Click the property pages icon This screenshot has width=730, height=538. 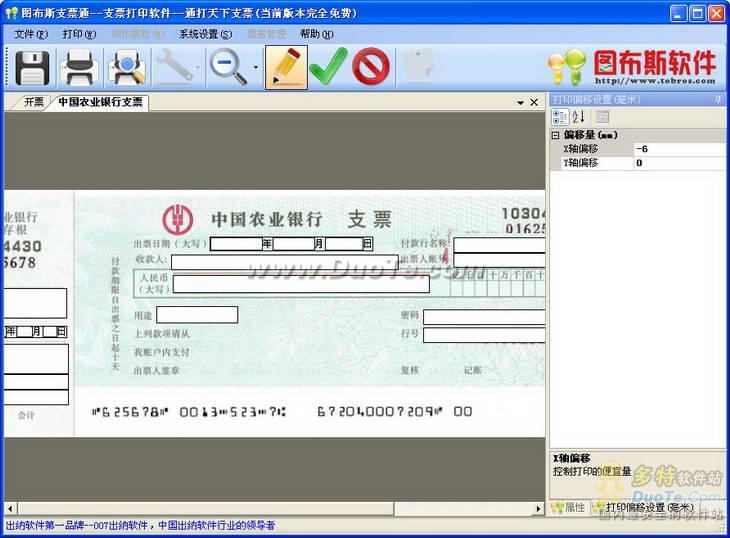pyautogui.click(x=602, y=116)
